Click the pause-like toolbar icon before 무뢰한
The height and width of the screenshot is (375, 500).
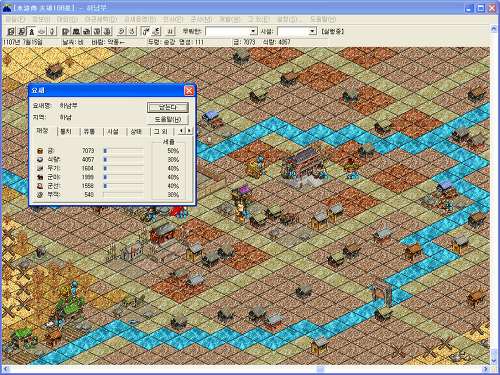[170, 31]
